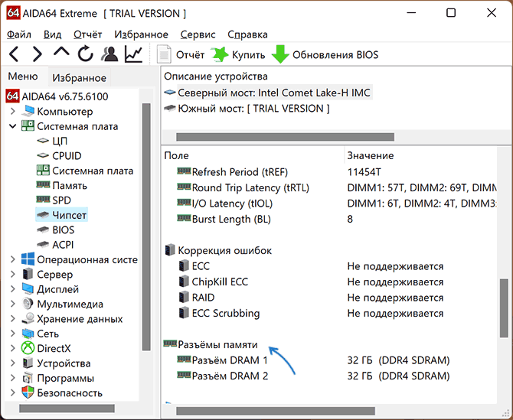Collapse the Системная плата tree node
This screenshot has width=513, height=420.
click(x=12, y=126)
